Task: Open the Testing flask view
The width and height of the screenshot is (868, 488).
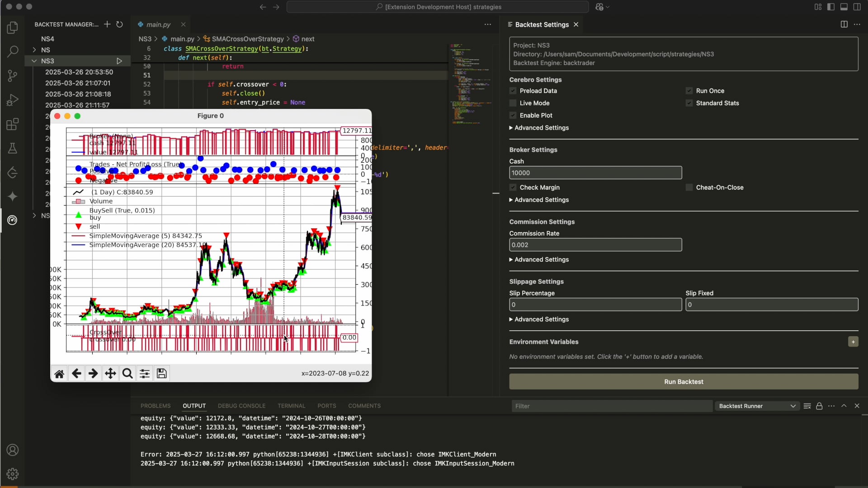Action: 12,148
